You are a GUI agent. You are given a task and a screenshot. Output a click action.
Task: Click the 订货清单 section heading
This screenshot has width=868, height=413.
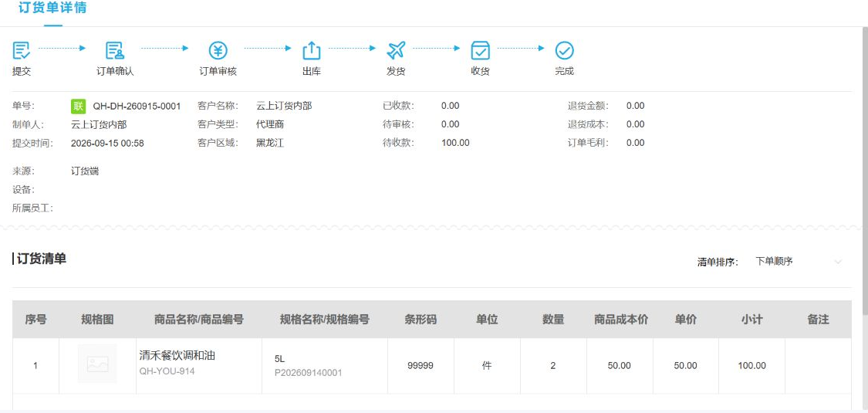(42, 259)
